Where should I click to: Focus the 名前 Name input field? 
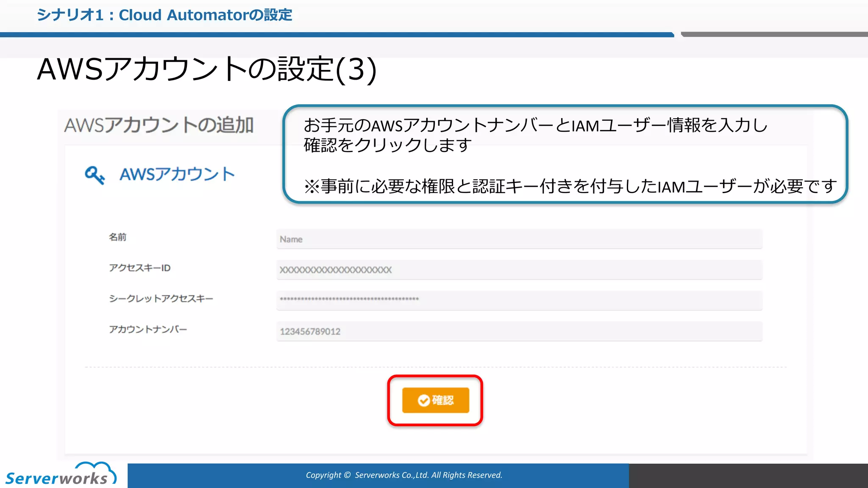(519, 239)
